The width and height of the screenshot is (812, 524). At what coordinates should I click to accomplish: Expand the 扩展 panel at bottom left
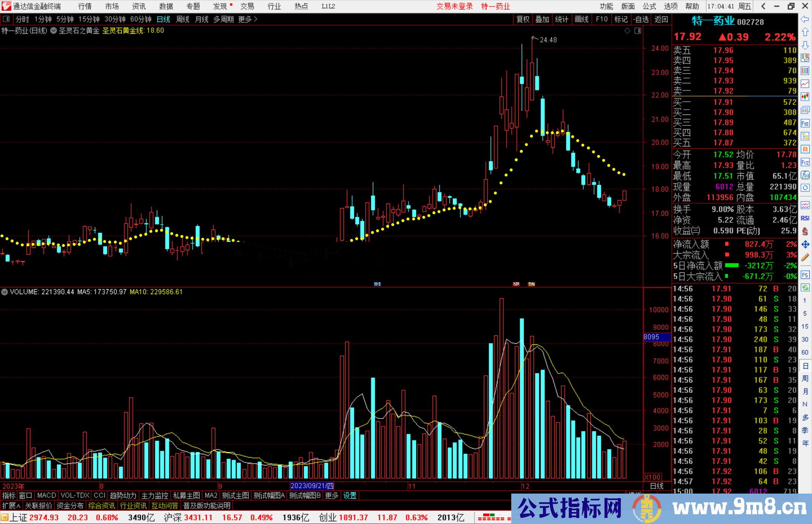pyautogui.click(x=11, y=506)
